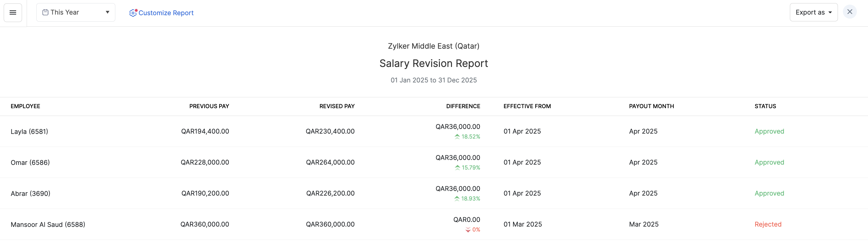Select the Layla (6581) employee row
Image resolution: width=868 pixels, height=243 pixels.
point(29,131)
